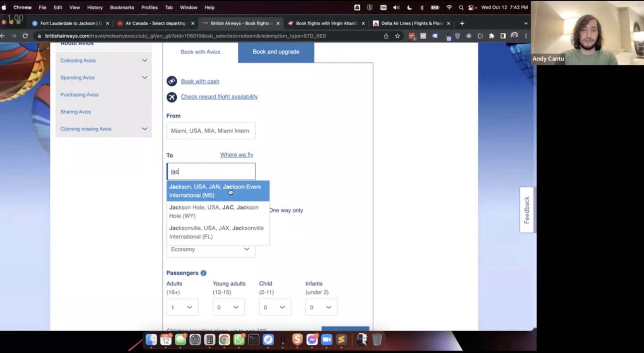The height and width of the screenshot is (353, 644).
Task: Open the Feedback side tab
Action: (x=527, y=210)
